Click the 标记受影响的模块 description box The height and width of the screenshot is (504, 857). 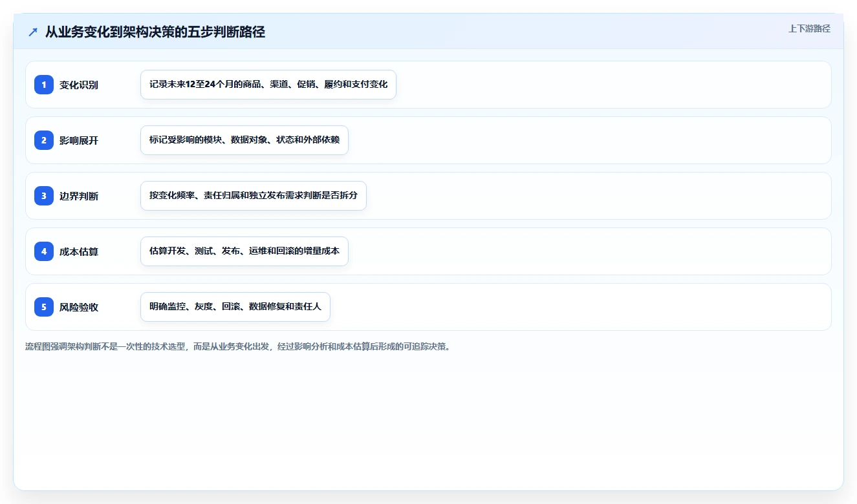point(244,140)
